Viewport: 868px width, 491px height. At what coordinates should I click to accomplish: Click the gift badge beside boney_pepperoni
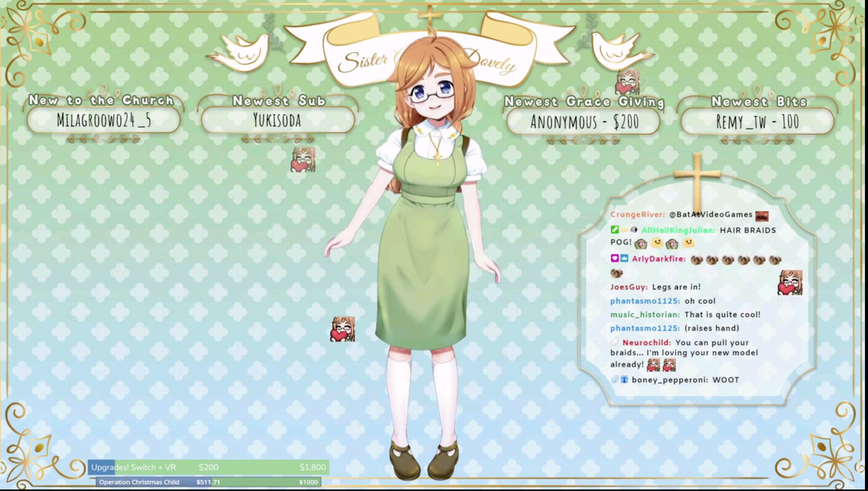(624, 379)
